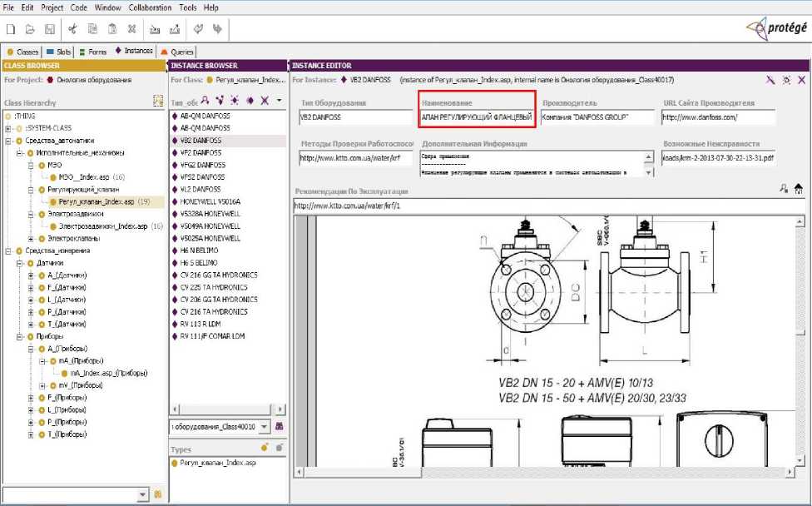The height and width of the screenshot is (506, 812).
Task: Click the Add Type icon in the Types panel
Action: click(x=268, y=448)
